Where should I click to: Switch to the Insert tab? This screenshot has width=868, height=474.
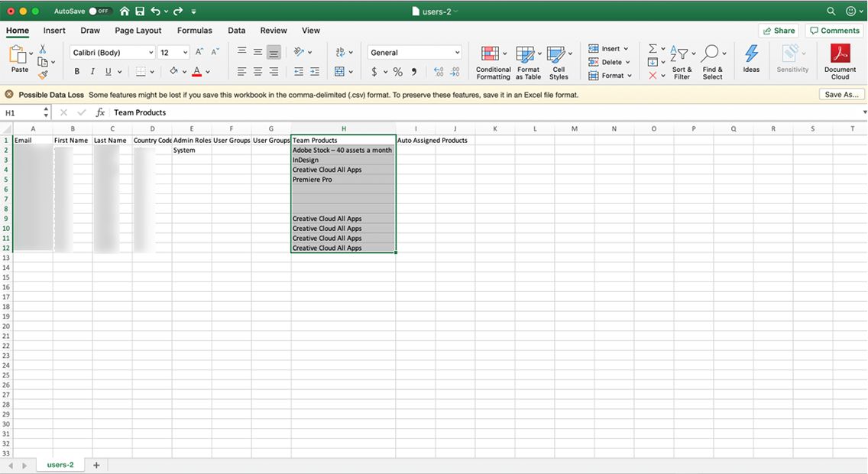pos(54,31)
